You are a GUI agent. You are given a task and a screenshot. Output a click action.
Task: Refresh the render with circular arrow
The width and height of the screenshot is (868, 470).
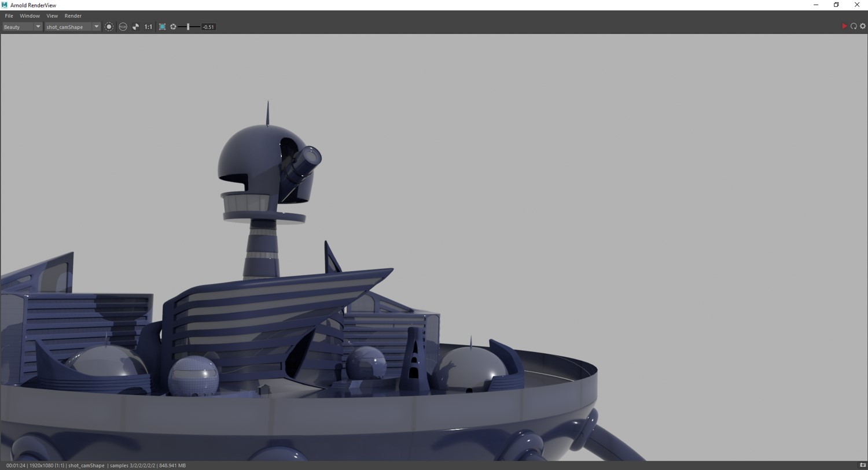pyautogui.click(x=854, y=26)
